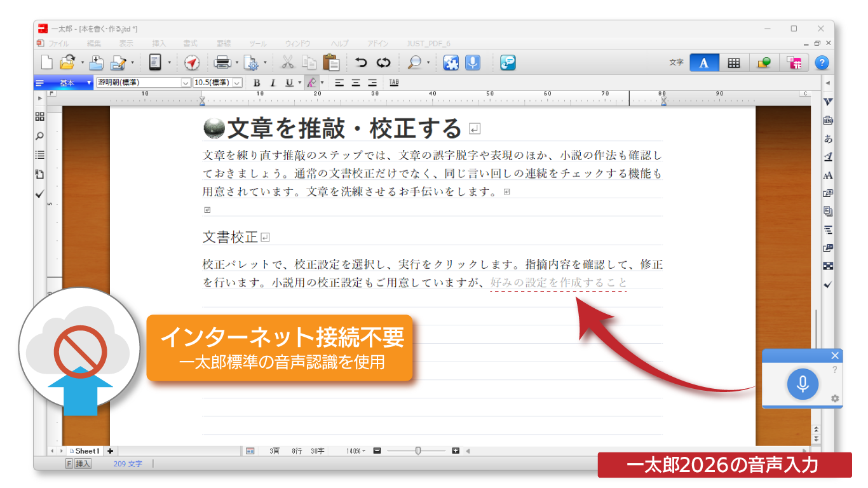Screen dimensions: 868x488
Task: Click the Paste clipboard icon
Action: [331, 62]
